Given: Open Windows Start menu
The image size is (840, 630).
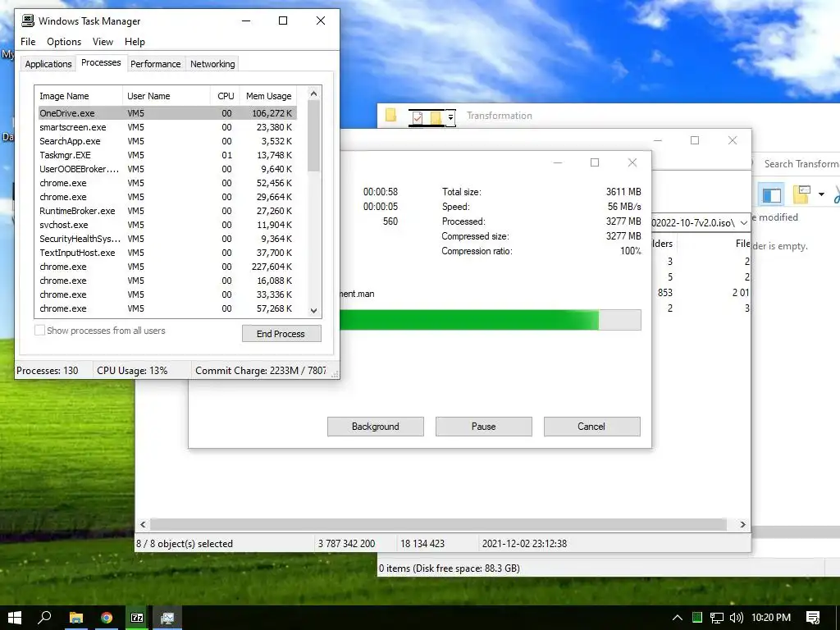Looking at the screenshot, I should [x=15, y=618].
